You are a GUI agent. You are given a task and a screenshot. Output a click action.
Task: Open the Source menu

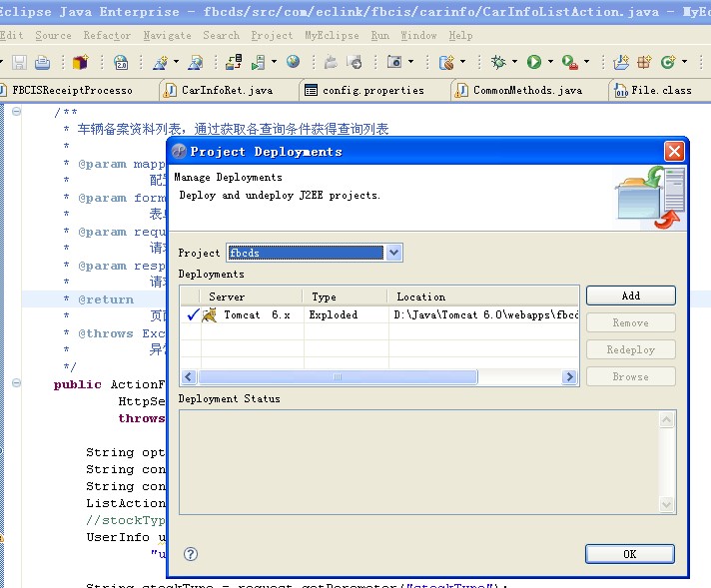pyautogui.click(x=53, y=35)
